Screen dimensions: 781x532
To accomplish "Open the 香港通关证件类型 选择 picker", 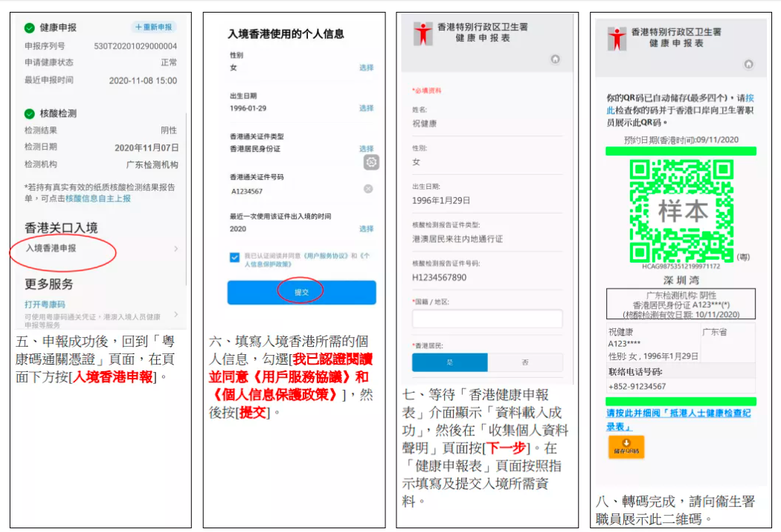I will tap(367, 149).
